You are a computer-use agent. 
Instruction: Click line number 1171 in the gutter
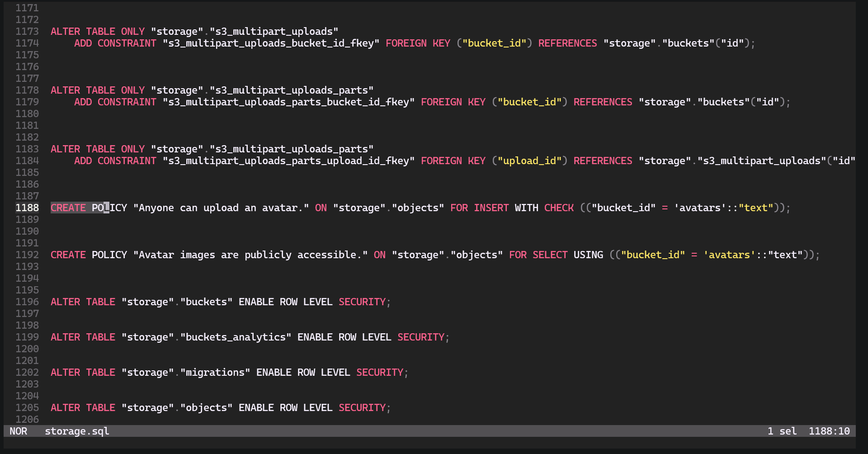click(27, 8)
